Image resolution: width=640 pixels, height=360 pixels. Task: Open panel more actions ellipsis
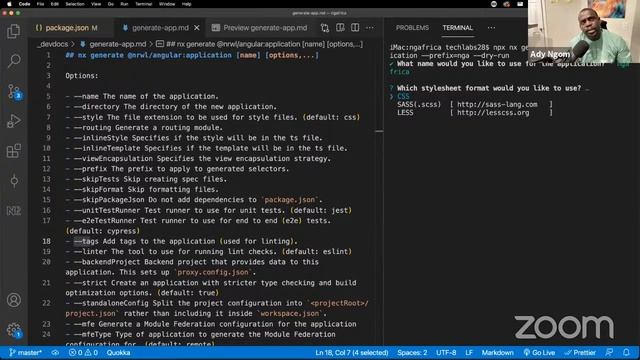tap(491, 28)
